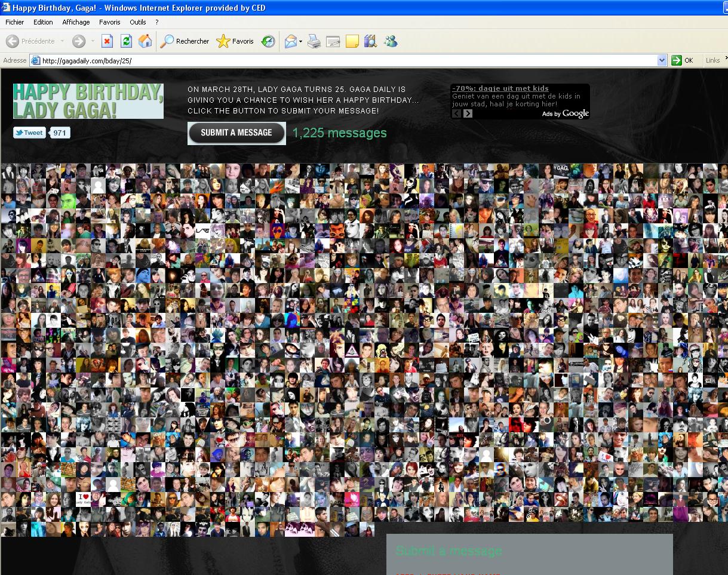Click the Links toolbar label

712,60
